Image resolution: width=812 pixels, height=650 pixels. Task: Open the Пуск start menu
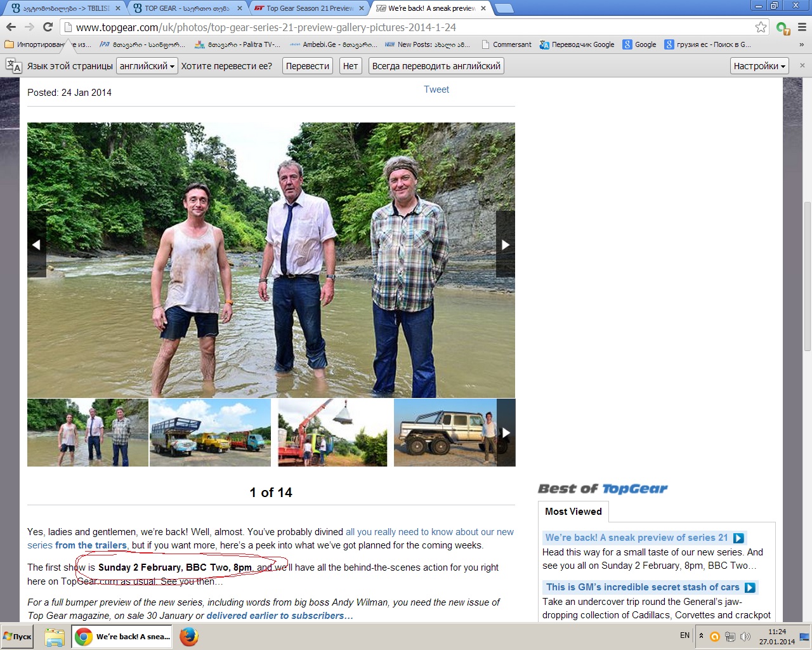pos(18,637)
